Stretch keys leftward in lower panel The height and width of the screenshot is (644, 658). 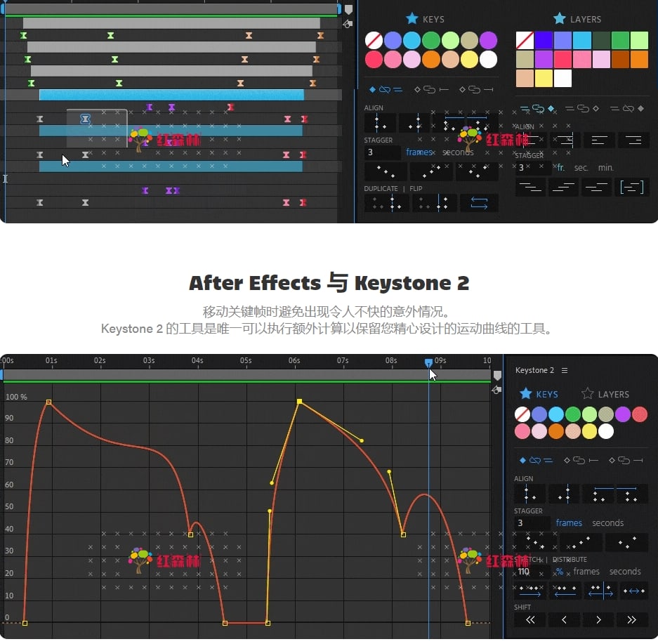[x=565, y=591]
